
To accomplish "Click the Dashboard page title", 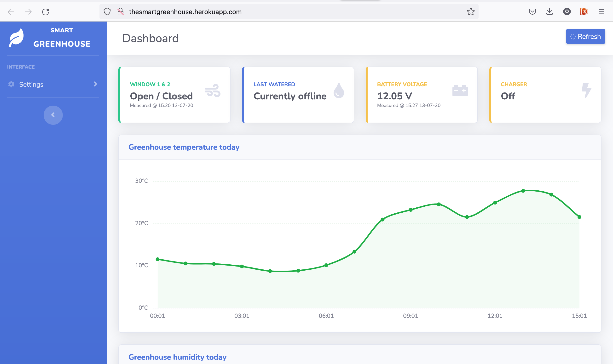I will point(150,38).
